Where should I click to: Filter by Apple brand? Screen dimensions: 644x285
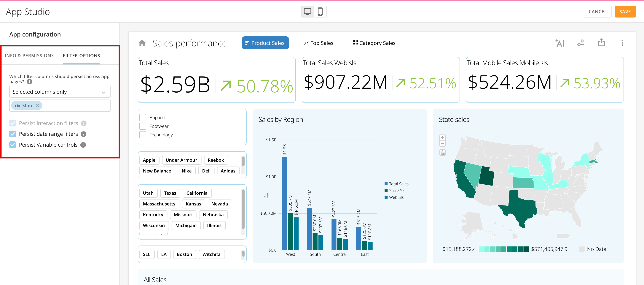click(x=149, y=160)
